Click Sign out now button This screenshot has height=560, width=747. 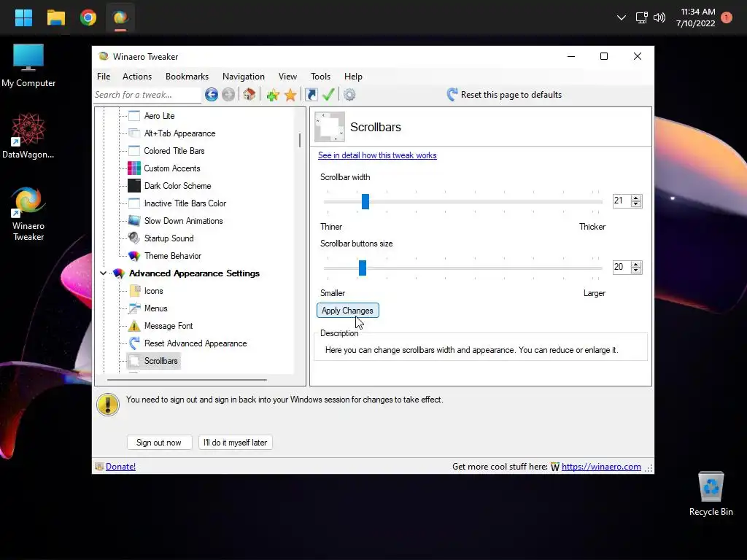pos(159,443)
